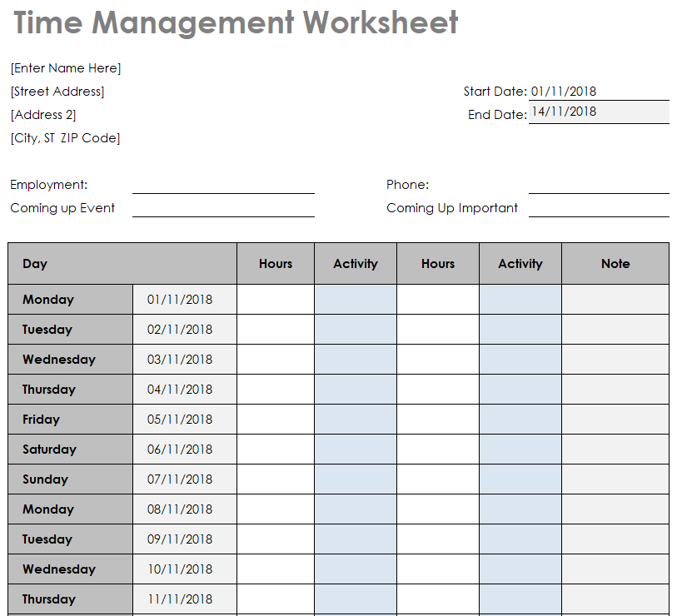This screenshot has width=677, height=616.
Task: Click the 07/11/2018 date cell
Action: tap(185, 479)
